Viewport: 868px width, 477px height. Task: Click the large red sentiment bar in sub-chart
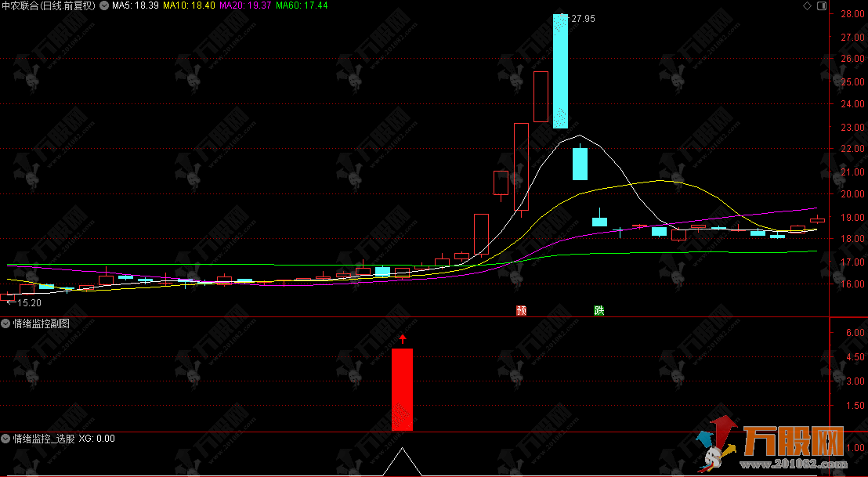(402, 389)
